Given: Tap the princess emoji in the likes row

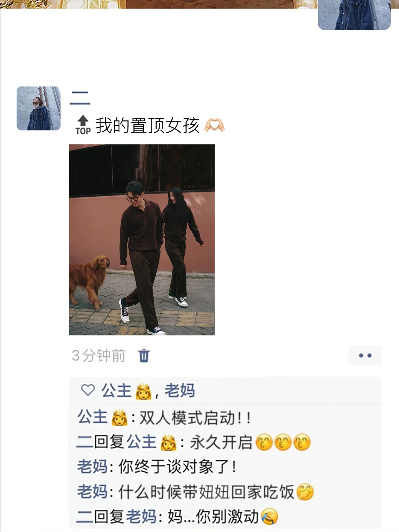Looking at the screenshot, I should coord(143,391).
